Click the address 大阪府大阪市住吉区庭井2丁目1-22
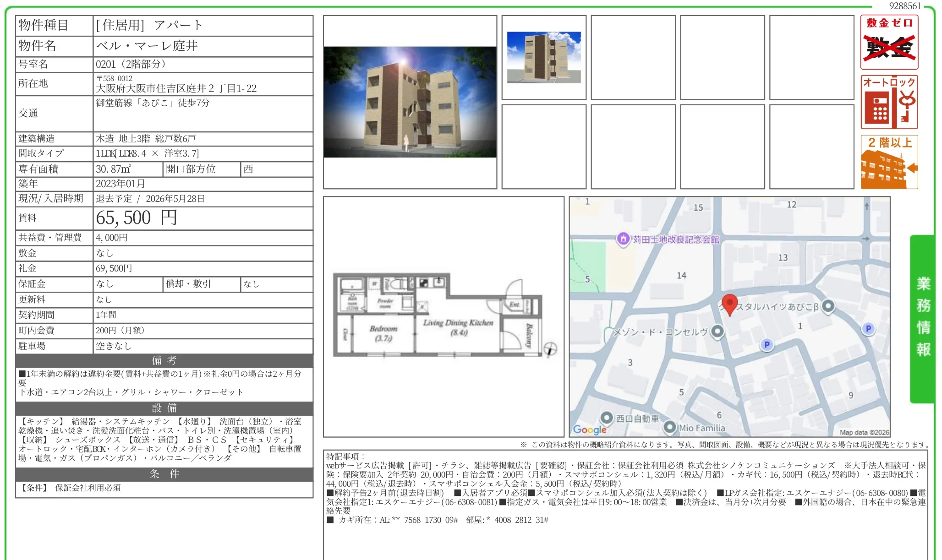The height and width of the screenshot is (560, 942). 176,88
